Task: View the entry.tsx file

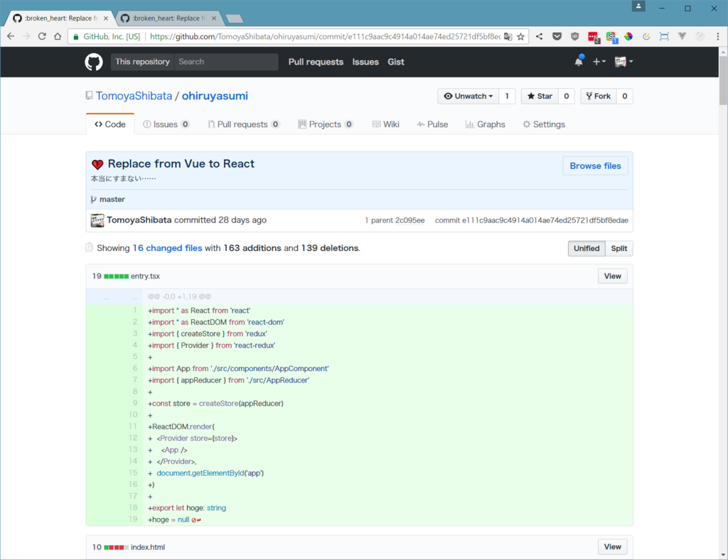Action: (x=612, y=276)
